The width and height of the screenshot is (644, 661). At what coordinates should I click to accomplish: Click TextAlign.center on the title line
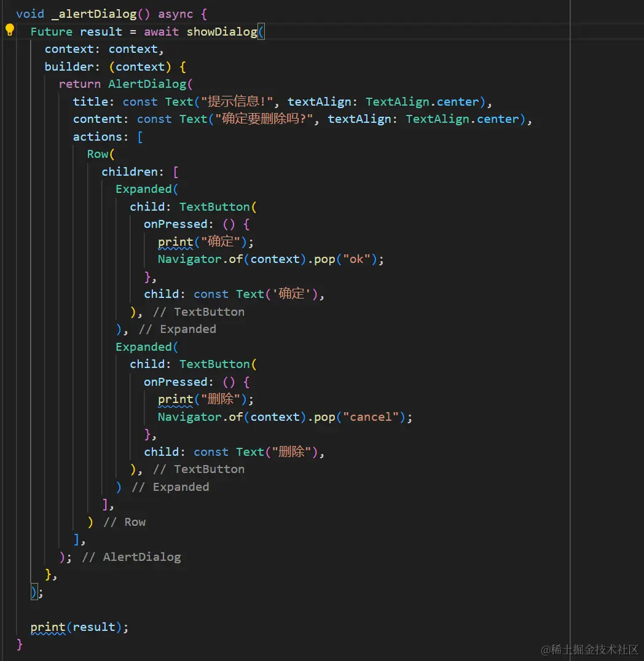(422, 101)
